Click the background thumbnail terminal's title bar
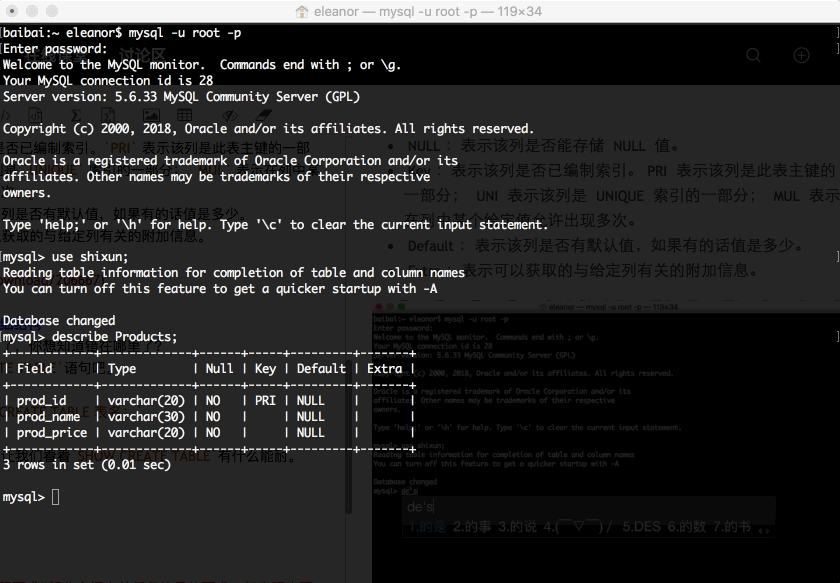840x583 pixels. [606, 307]
